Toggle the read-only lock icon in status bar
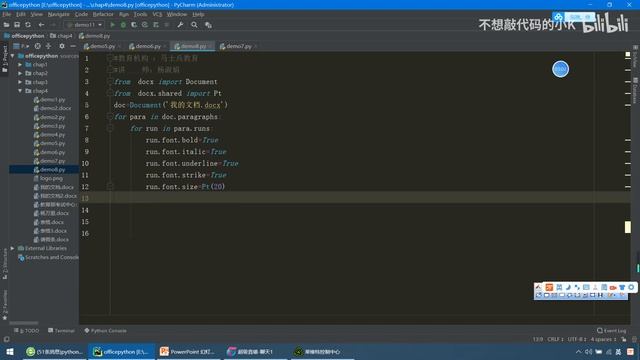Image resolution: width=640 pixels, height=360 pixels. click(x=624, y=340)
